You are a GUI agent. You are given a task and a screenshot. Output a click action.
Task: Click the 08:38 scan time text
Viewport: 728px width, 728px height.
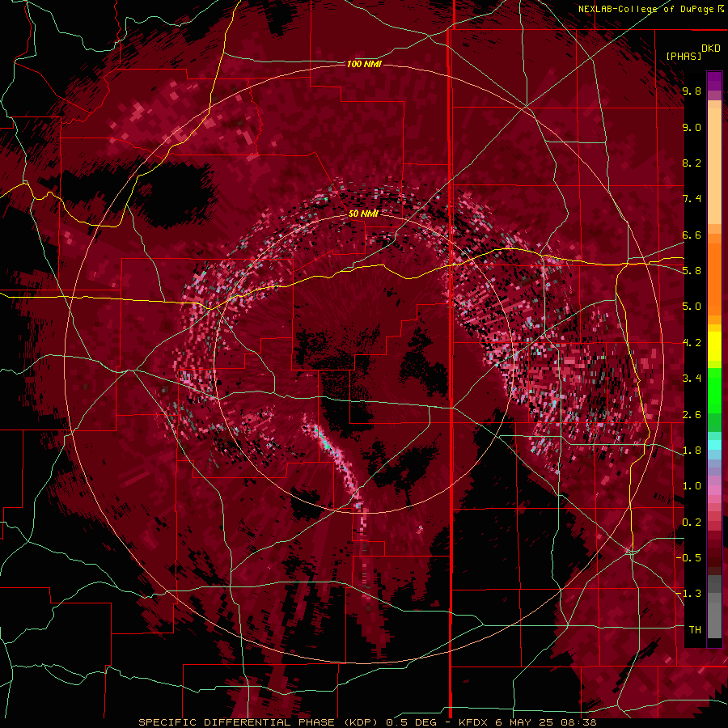pyautogui.click(x=580, y=722)
